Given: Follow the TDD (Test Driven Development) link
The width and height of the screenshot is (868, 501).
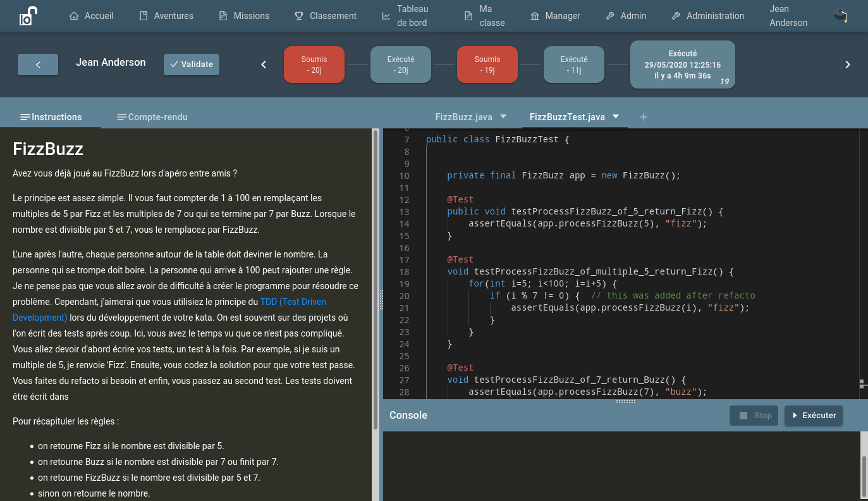Looking at the screenshot, I should pos(169,310).
